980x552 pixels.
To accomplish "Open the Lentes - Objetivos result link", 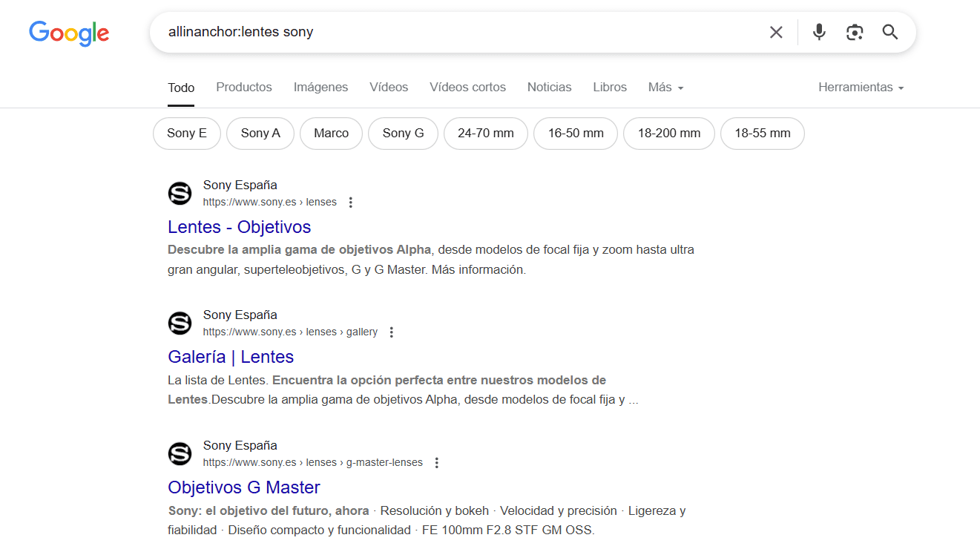I will coord(239,227).
